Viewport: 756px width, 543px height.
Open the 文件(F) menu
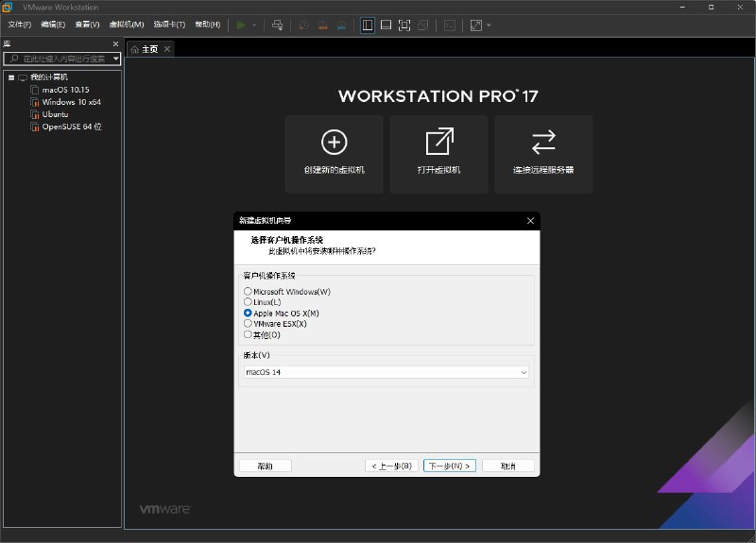click(x=19, y=25)
